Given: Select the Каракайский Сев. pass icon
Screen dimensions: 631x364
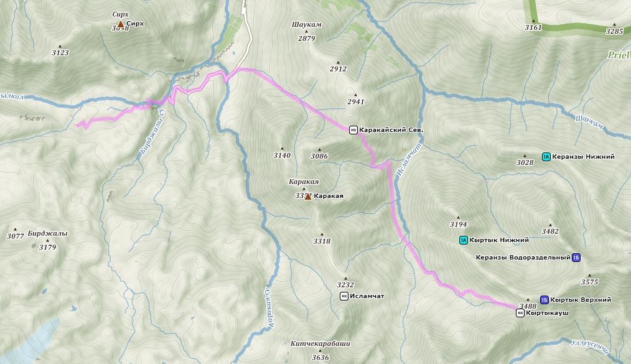Looking at the screenshot, I should tap(353, 130).
